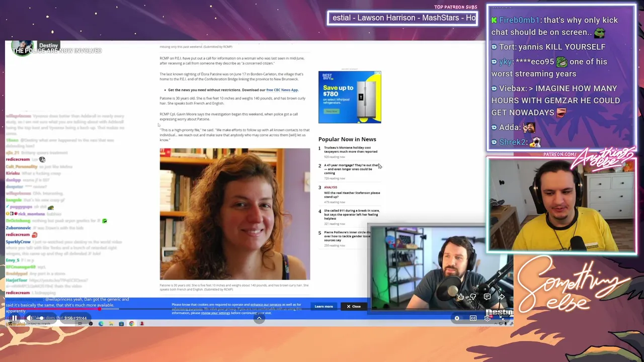The height and width of the screenshot is (362, 644).
Task: Expand the chevron-up more videos button
Action: (x=259, y=318)
